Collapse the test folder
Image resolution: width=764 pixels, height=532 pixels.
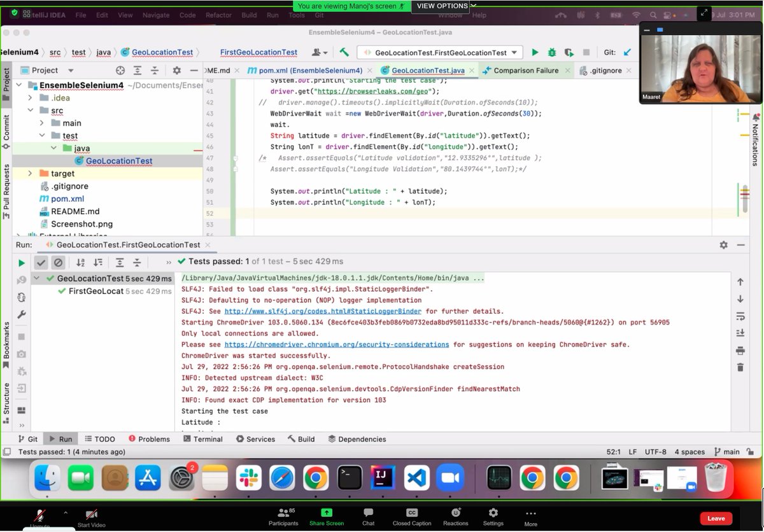[42, 136]
